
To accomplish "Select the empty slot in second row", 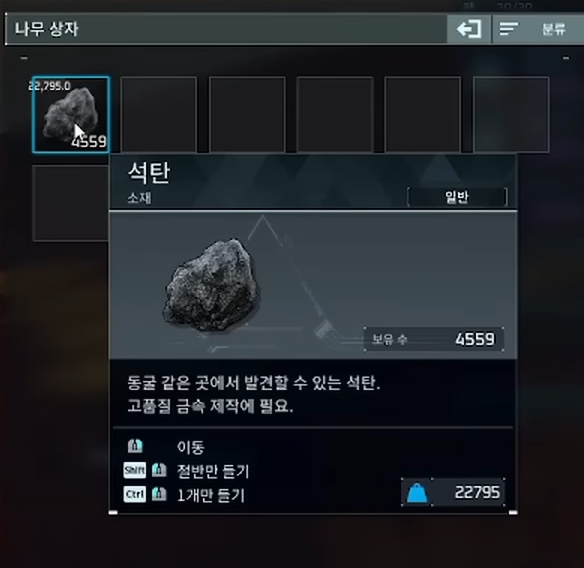I will (71, 203).
